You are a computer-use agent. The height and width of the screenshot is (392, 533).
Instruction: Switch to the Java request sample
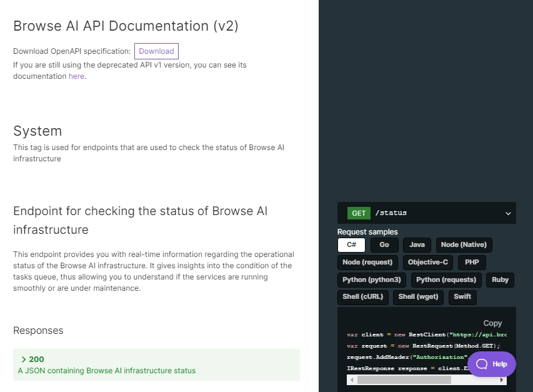coord(417,245)
